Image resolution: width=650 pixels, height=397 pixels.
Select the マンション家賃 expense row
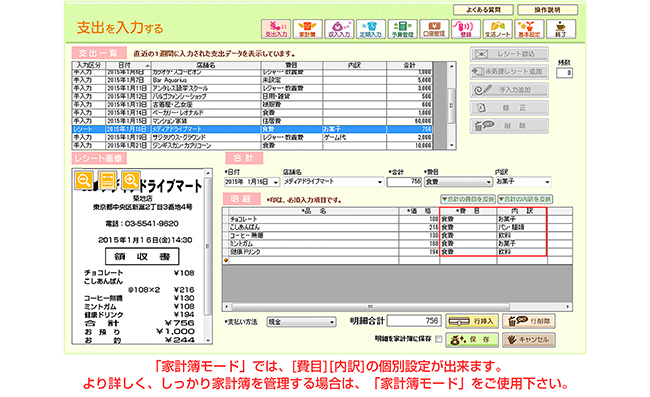click(252, 121)
